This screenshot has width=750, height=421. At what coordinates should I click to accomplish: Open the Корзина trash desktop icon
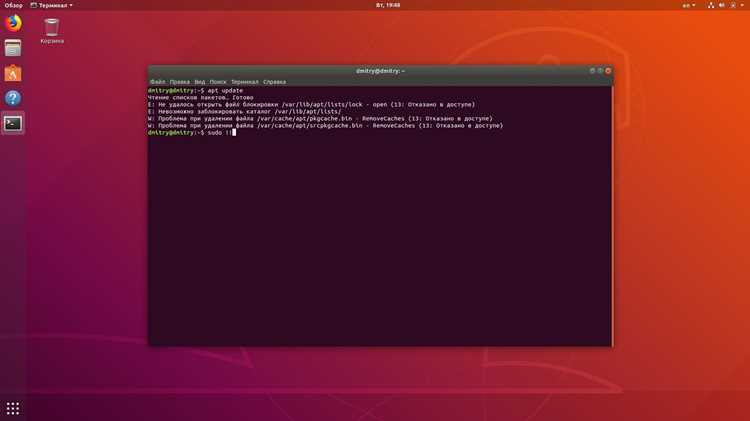[52, 31]
